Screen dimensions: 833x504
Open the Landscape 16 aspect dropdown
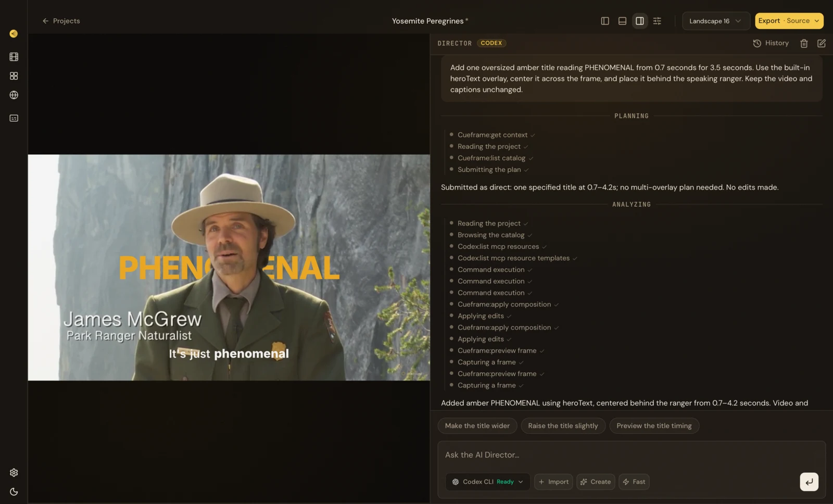(x=716, y=21)
